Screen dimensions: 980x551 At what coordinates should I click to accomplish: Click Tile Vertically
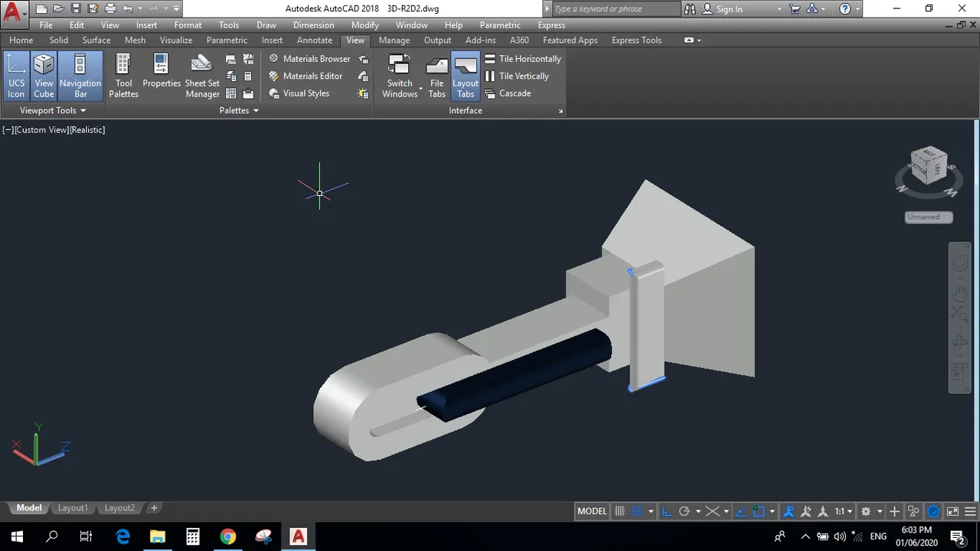[517, 76]
